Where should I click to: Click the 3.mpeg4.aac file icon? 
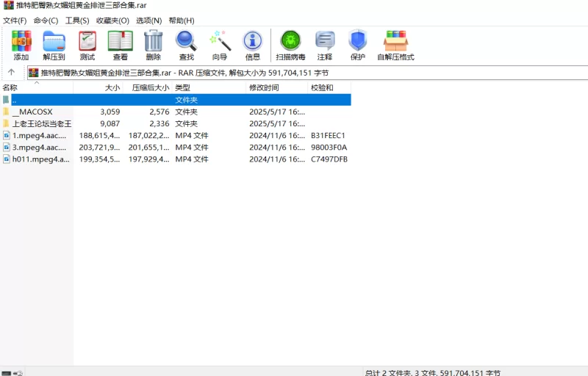[x=7, y=147]
